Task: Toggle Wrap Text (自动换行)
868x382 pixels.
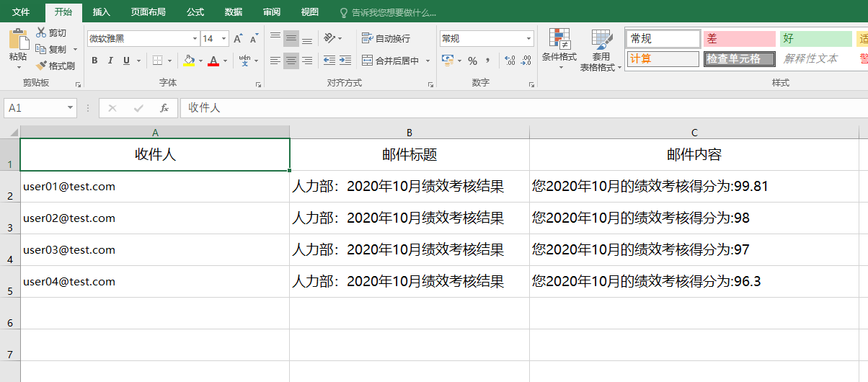Action: (x=386, y=38)
